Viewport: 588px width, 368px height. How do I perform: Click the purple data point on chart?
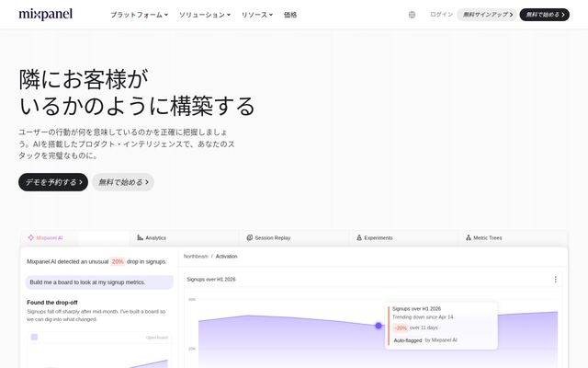coord(379,326)
